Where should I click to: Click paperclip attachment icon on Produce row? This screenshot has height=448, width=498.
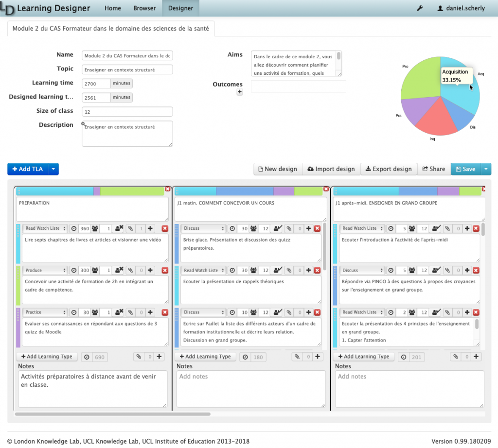tap(130, 270)
